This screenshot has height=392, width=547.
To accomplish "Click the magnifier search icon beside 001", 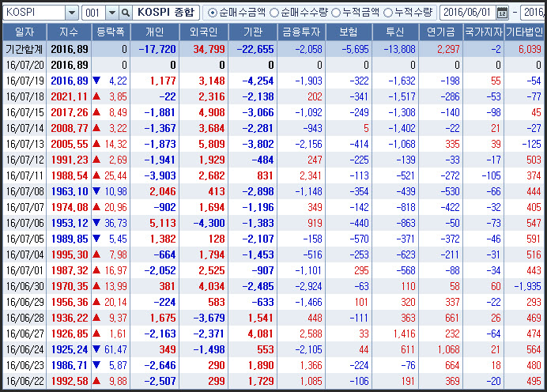I will pos(125,13).
